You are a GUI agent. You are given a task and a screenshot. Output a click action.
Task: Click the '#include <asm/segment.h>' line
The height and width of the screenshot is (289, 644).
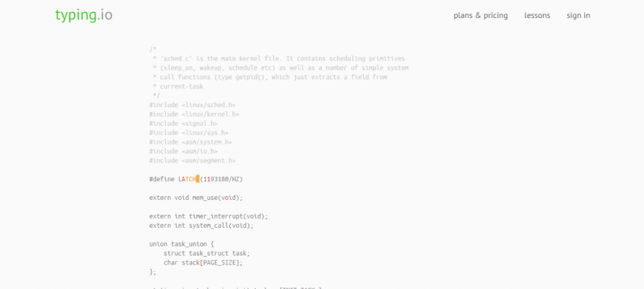(x=192, y=161)
